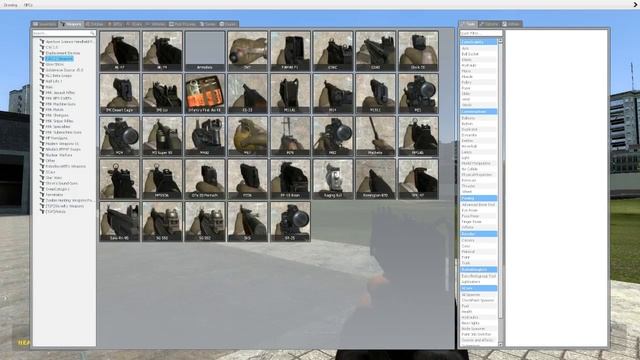Select the M9K Assault Rifles category
640x360 pixels.
tap(60, 93)
